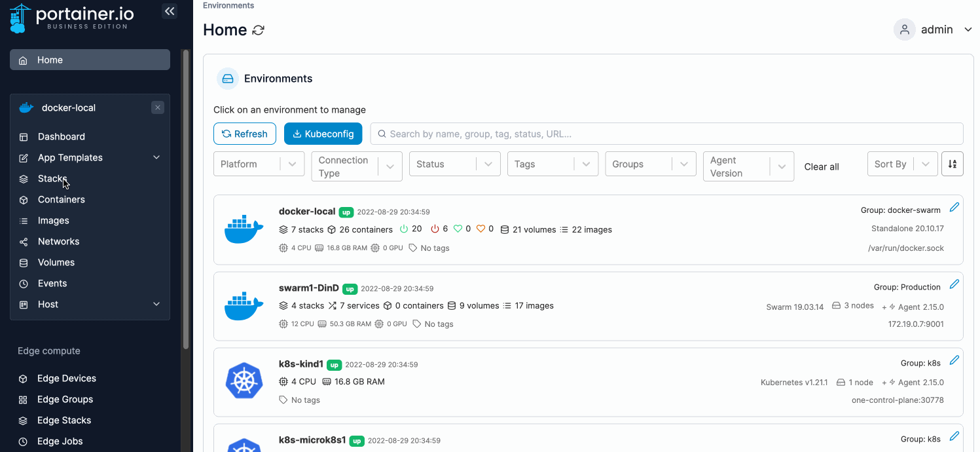Viewport: 980px width, 452px height.
Task: Click the sort direction icon beside Sort By
Action: pyautogui.click(x=953, y=164)
